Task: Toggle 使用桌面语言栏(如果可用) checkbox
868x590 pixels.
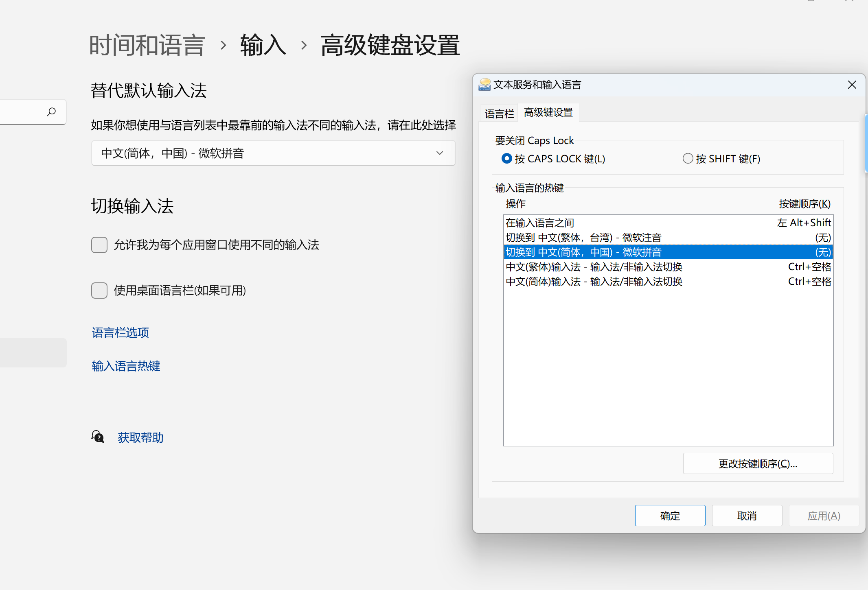Action: point(99,291)
